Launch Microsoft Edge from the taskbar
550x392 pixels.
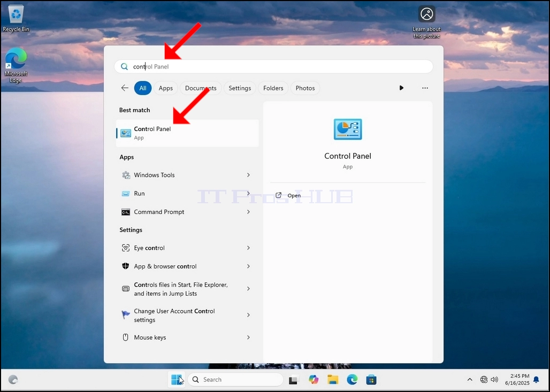pos(352,379)
